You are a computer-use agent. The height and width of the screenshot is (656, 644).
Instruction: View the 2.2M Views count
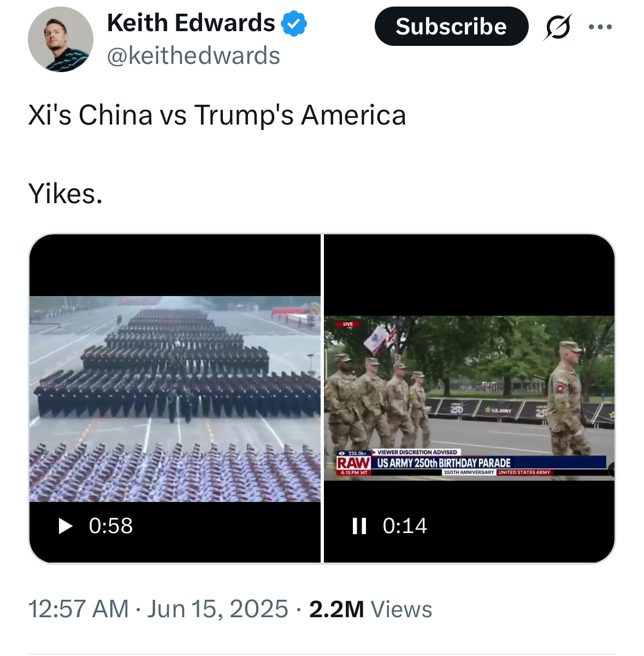(371, 609)
